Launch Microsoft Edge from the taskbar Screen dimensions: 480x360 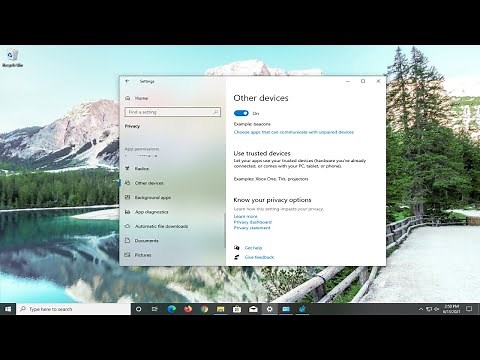(172, 309)
